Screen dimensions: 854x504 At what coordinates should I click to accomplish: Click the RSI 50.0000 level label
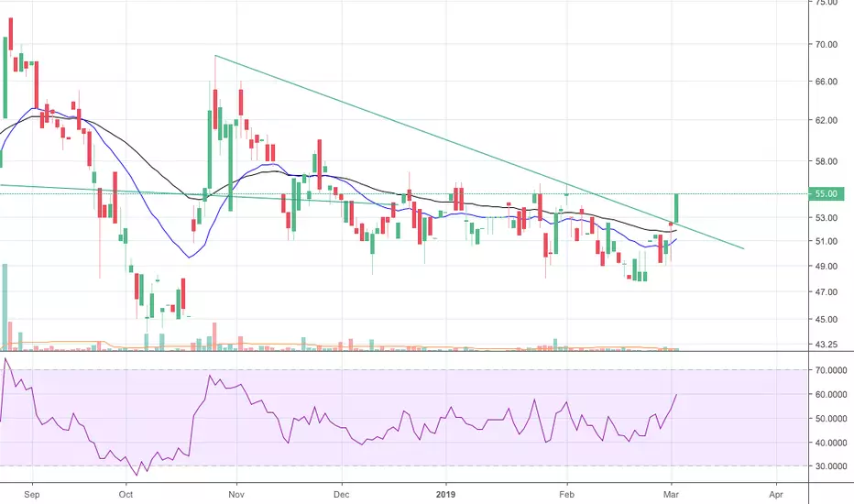pos(830,419)
